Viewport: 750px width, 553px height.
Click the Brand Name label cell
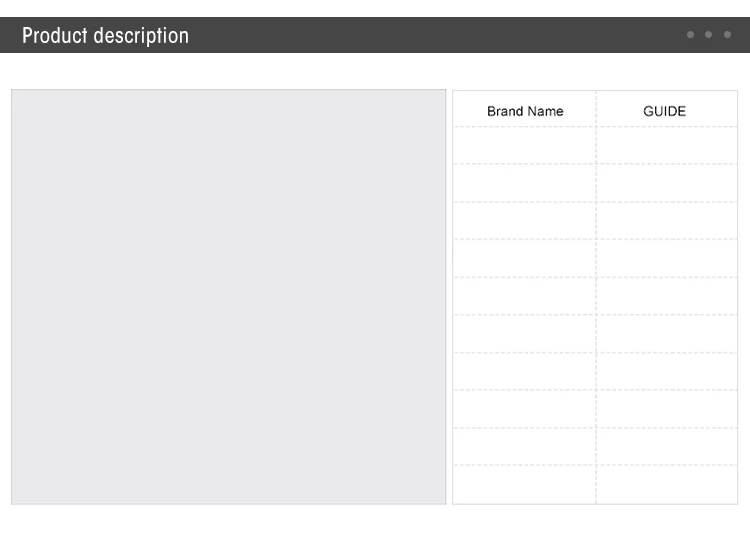tap(525, 111)
